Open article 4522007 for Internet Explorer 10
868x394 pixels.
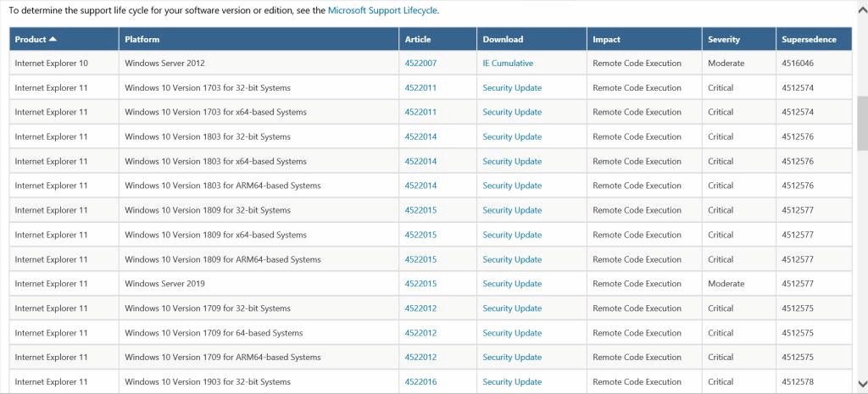pyautogui.click(x=420, y=64)
